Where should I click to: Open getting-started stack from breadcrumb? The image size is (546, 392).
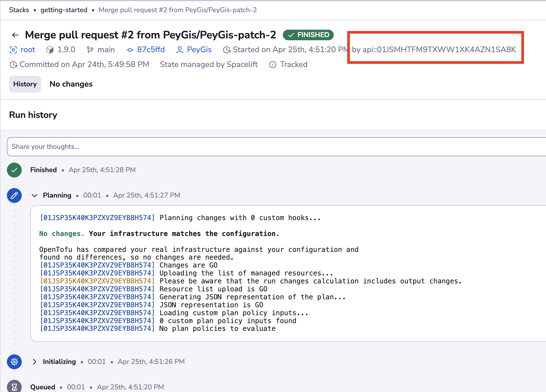point(64,10)
